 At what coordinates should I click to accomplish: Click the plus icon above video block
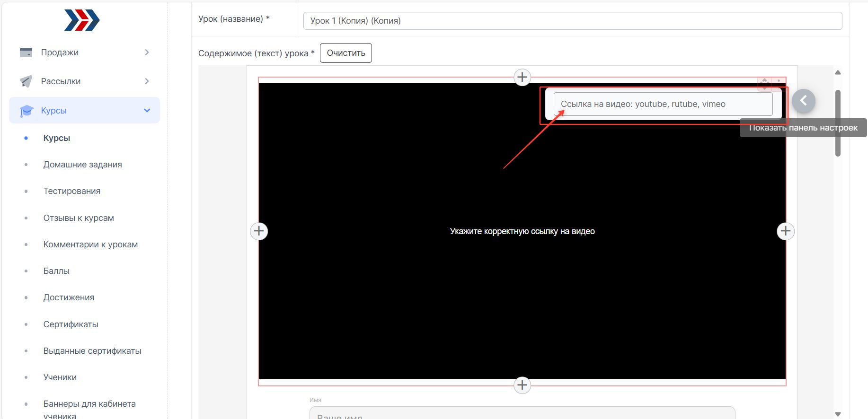pos(522,77)
